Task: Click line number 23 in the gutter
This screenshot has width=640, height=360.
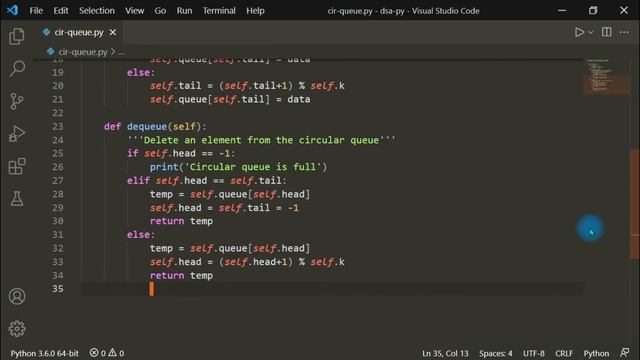Action: click(x=58, y=127)
